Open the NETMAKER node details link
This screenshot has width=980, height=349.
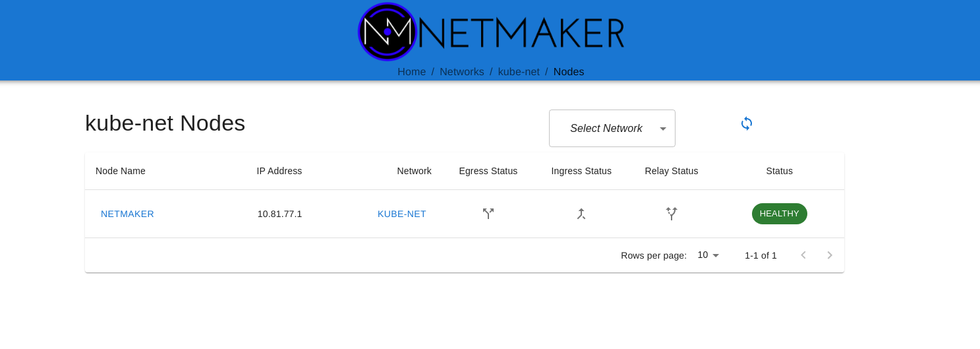pos(127,214)
